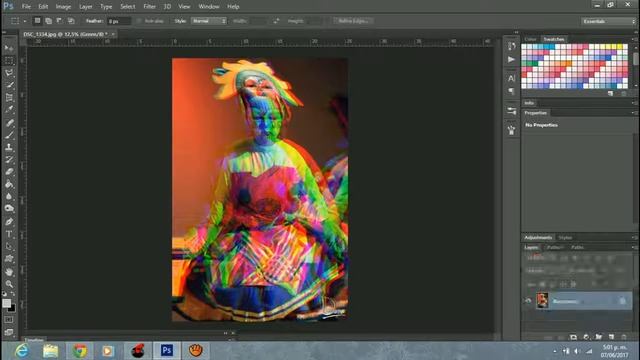
Task: Click lock icon on Background layer
Action: coord(622,301)
